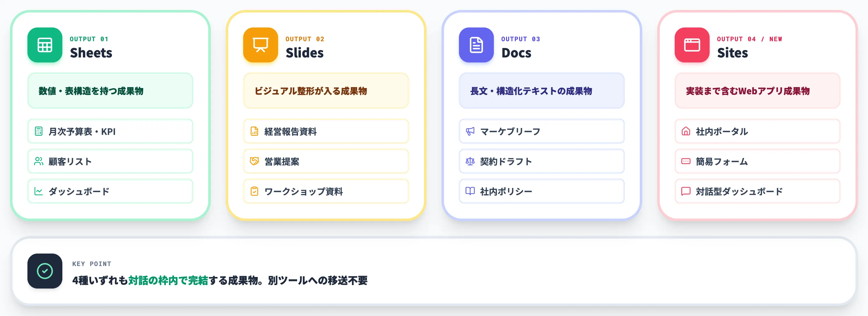
Task: Click the Slides heading text
Action: coord(305,53)
